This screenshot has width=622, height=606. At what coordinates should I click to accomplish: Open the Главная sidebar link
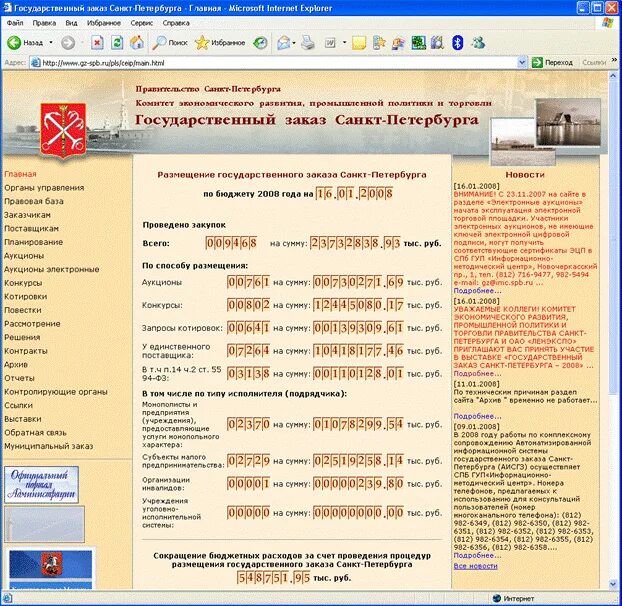20,174
